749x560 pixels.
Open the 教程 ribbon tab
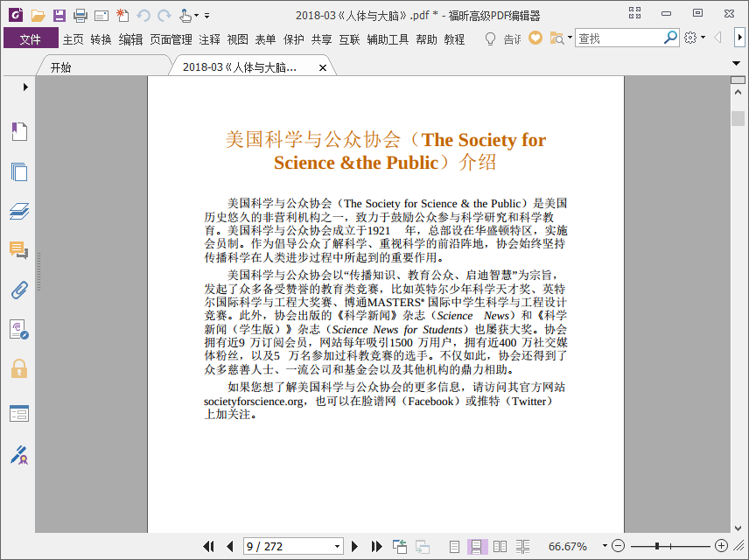pyautogui.click(x=454, y=39)
